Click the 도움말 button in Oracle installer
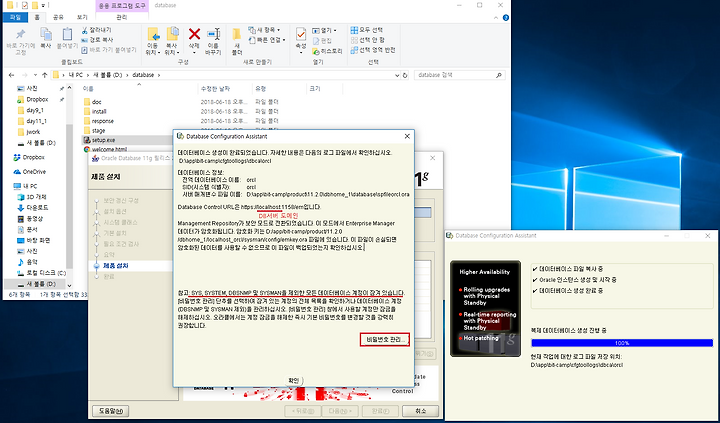This screenshot has width=720, height=423. pyautogui.click(x=111, y=411)
